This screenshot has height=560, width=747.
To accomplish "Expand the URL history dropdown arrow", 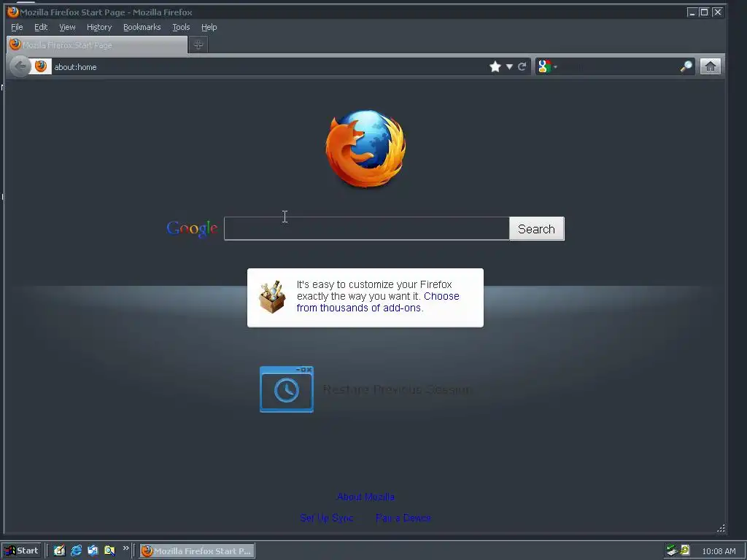I will tap(509, 66).
